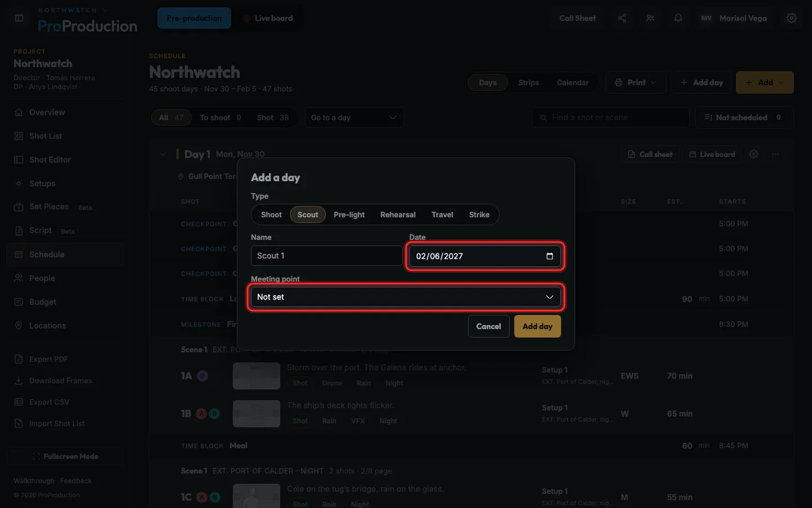The width and height of the screenshot is (812, 508).
Task: Select the Strike day type
Action: point(479,214)
